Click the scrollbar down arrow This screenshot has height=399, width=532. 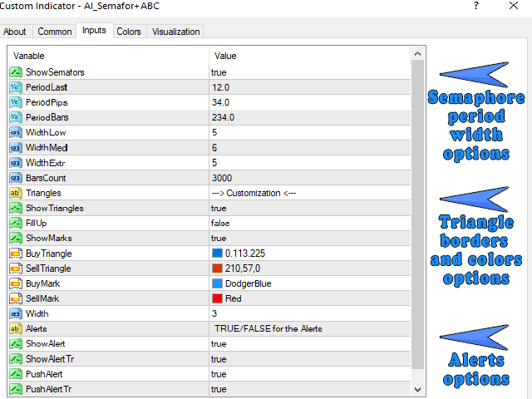[x=418, y=389]
